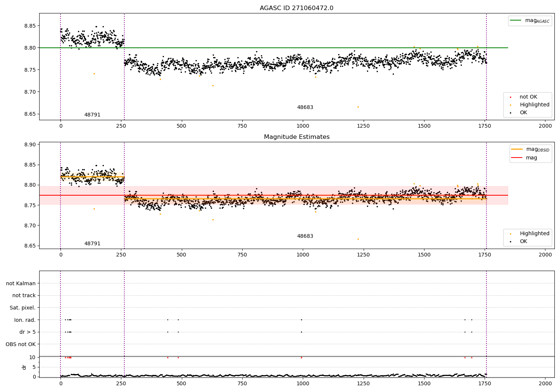The width and height of the screenshot is (560, 392).
Task: Click the red line sample next to 'mag'
Action: tap(517, 158)
